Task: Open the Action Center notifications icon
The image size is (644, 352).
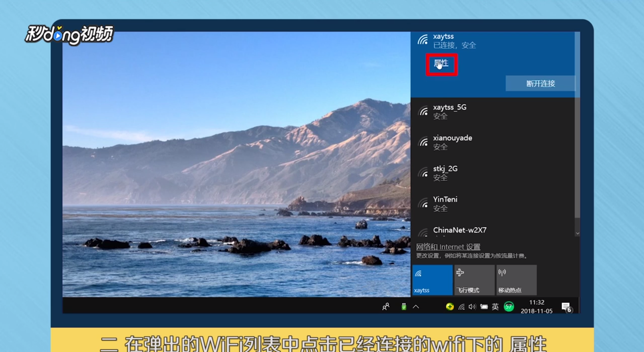Action: point(566,307)
